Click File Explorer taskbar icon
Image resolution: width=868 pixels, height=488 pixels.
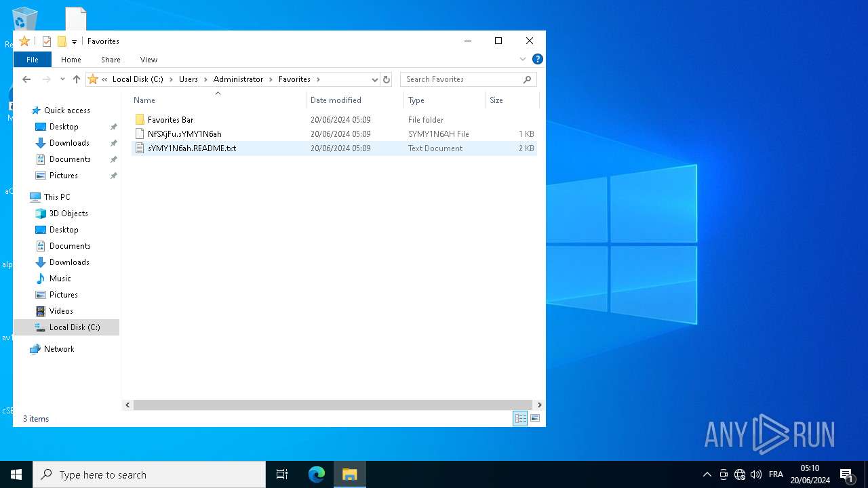pos(350,474)
